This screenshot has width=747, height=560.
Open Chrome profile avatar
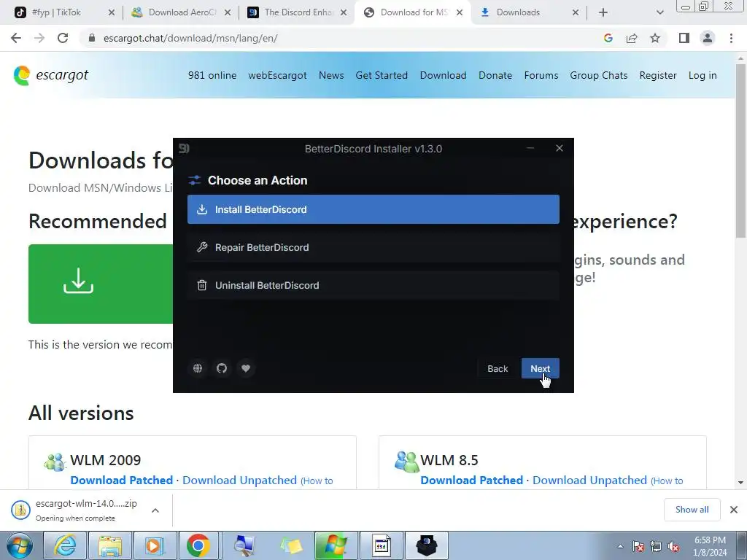708,38
